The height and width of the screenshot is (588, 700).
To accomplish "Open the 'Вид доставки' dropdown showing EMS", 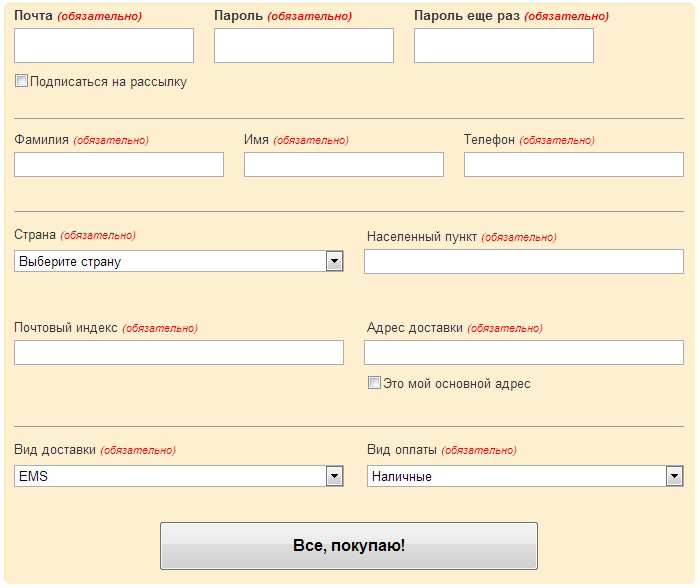I will [x=170, y=477].
